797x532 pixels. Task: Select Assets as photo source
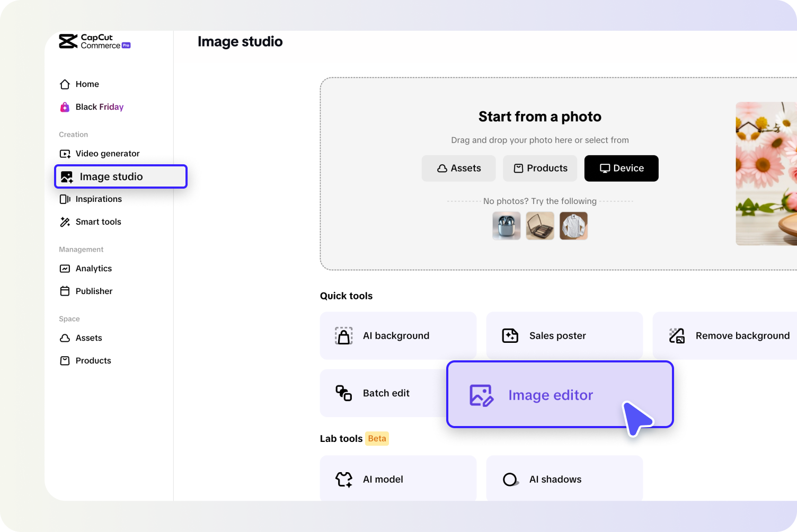tap(458, 168)
